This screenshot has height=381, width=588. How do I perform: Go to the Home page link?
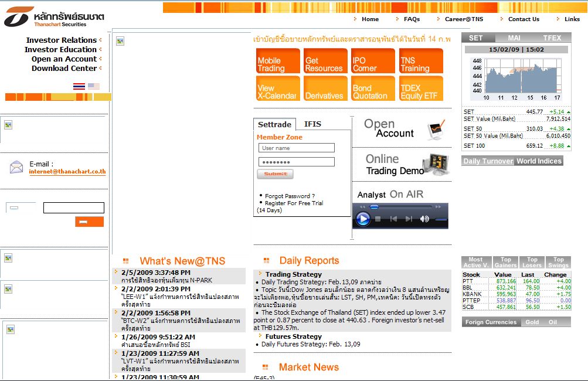coord(370,19)
